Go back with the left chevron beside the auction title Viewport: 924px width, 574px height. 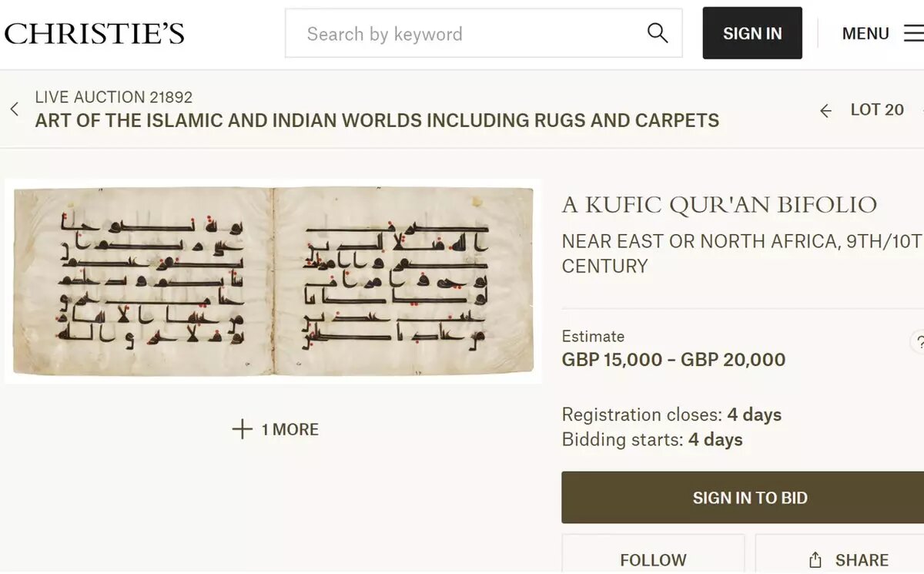15,109
